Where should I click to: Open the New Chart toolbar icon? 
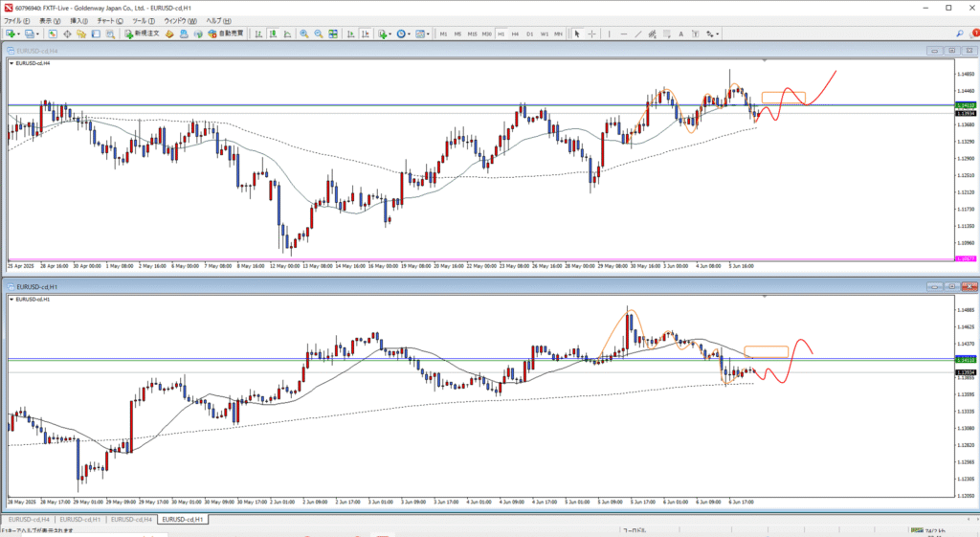point(11,34)
